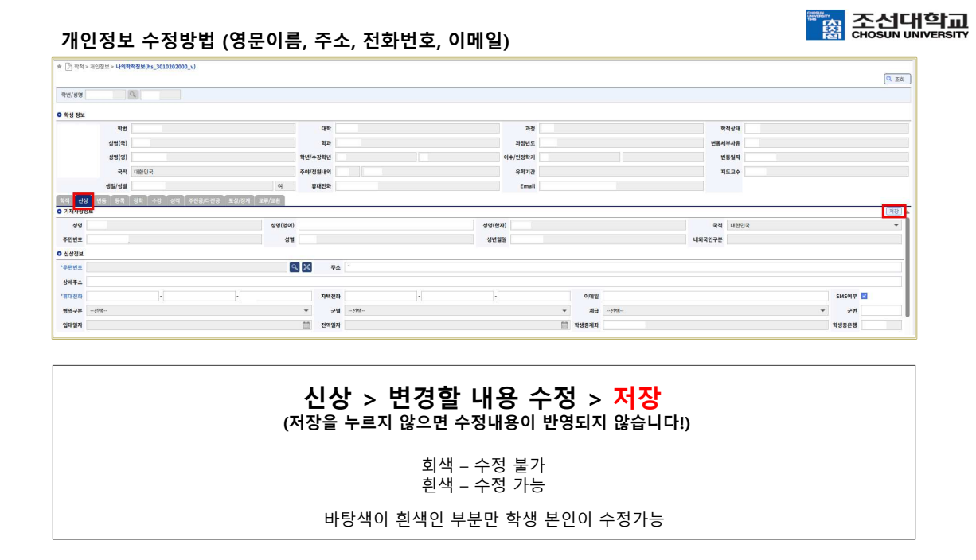Click the document icon beside the breadcrumb path

[x=68, y=66]
